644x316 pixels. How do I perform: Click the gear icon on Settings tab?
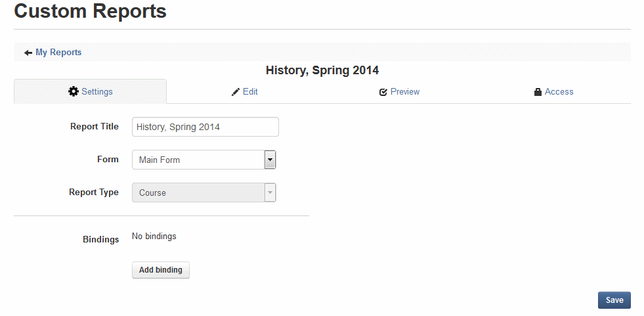(74, 91)
